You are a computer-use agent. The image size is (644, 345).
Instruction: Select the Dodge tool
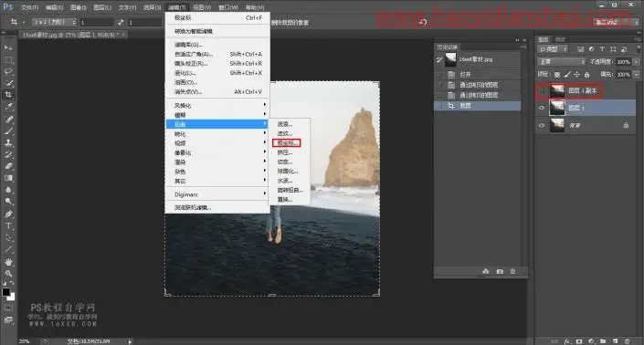point(8,202)
